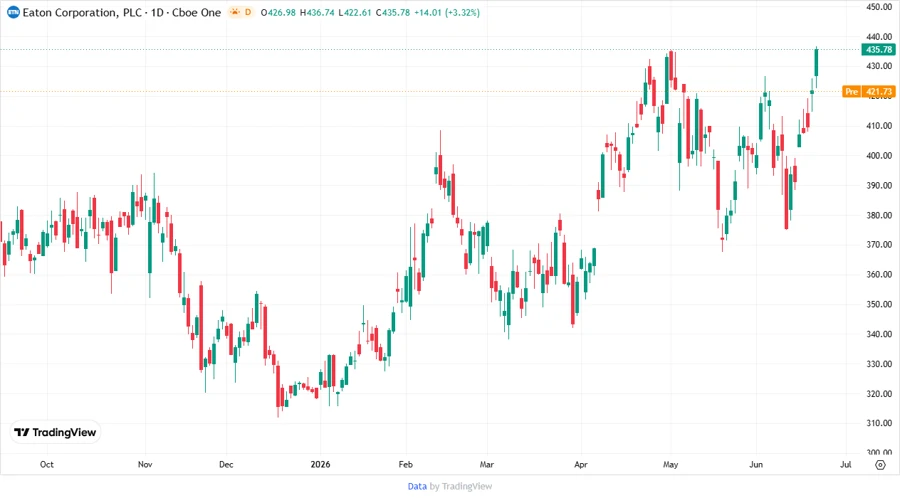Click the open value O426.98
900x498 pixels.
[x=278, y=13]
